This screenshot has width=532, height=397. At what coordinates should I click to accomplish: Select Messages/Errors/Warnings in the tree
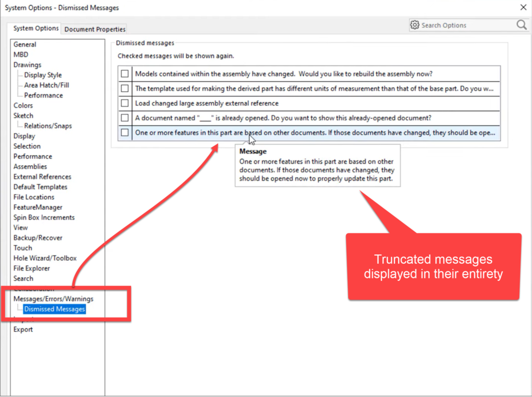[x=54, y=299]
